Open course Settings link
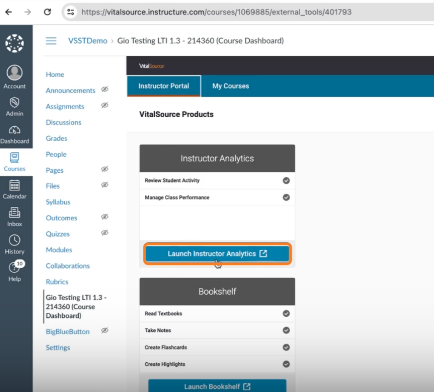Viewport: 434px width, 392px height. click(58, 347)
